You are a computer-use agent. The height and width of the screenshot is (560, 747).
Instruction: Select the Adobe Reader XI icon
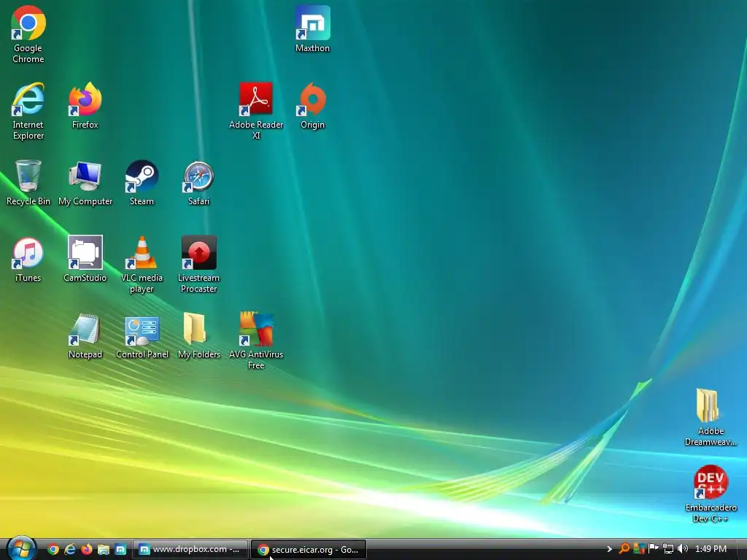[256, 111]
